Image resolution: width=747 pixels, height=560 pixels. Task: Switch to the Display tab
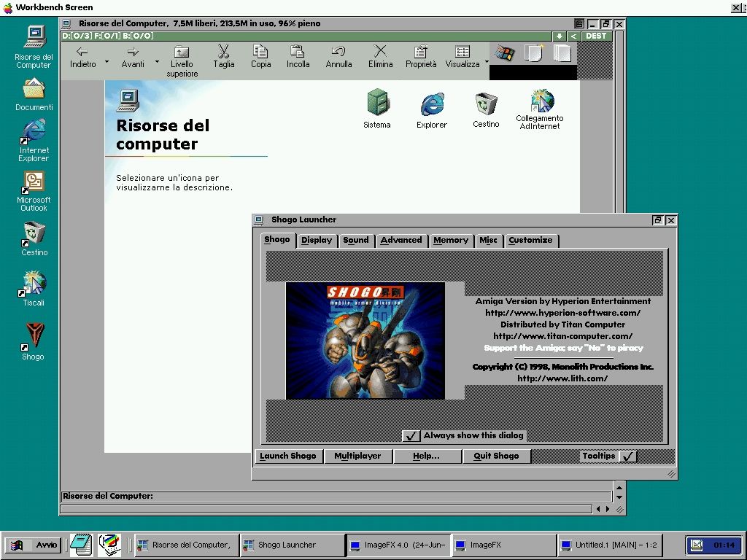click(317, 241)
